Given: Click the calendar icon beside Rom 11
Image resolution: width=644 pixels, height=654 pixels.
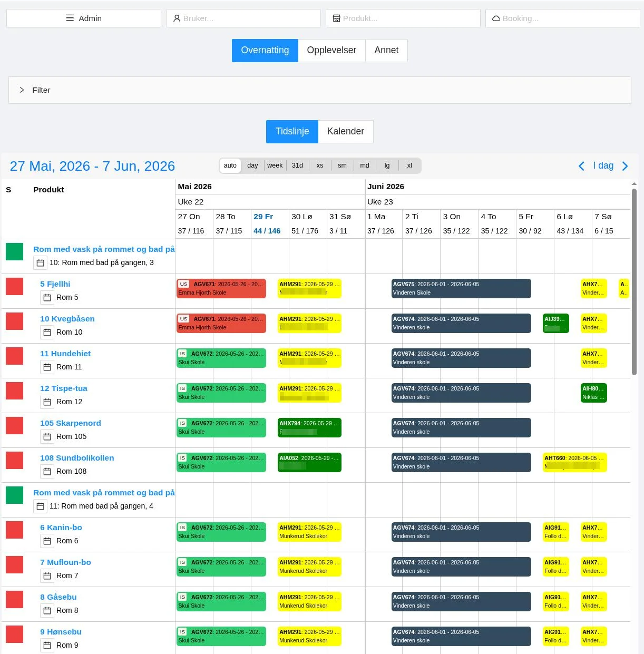Looking at the screenshot, I should [47, 367].
